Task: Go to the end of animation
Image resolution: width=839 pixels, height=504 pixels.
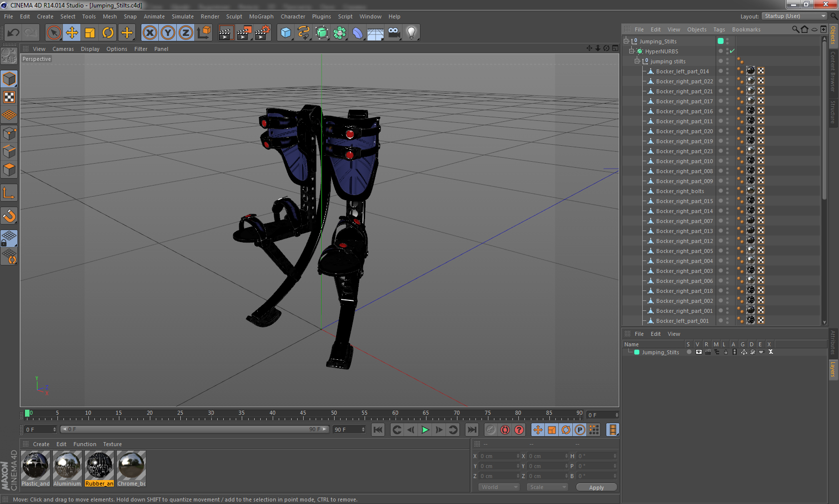Action: tap(472, 430)
